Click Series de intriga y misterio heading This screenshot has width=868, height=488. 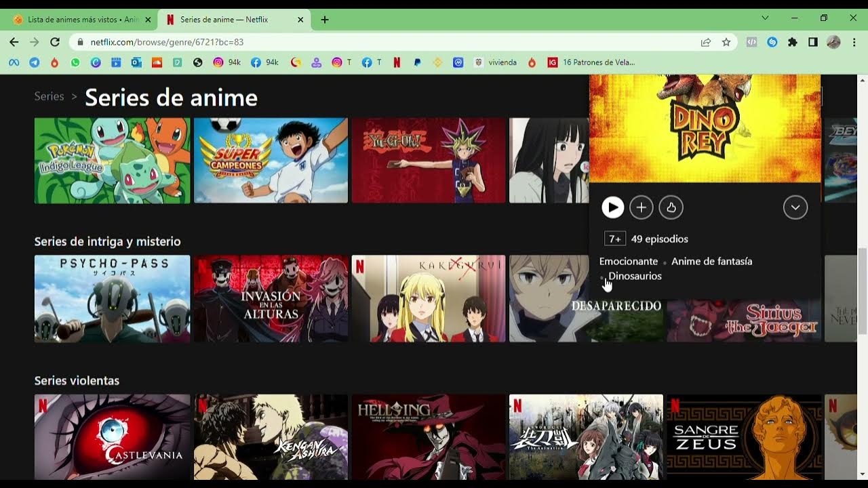pos(107,241)
